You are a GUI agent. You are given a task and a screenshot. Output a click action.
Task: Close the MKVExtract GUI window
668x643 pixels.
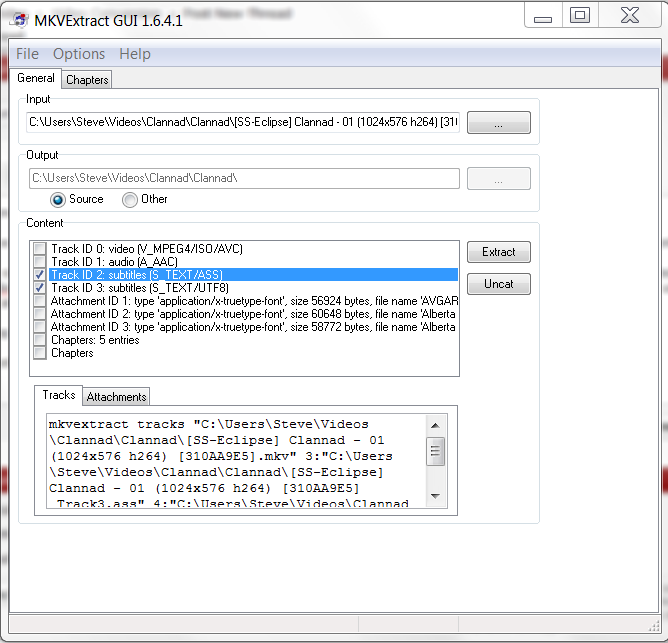(x=630, y=15)
